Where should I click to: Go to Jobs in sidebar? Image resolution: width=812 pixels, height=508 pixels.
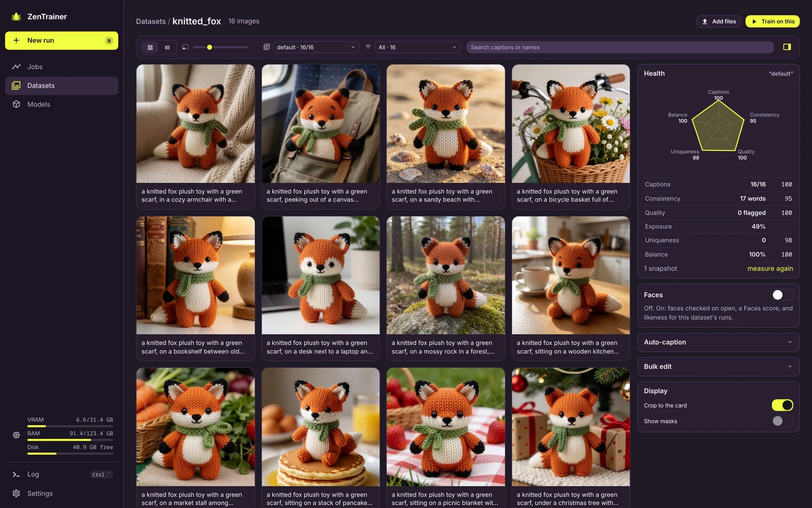pos(61,67)
